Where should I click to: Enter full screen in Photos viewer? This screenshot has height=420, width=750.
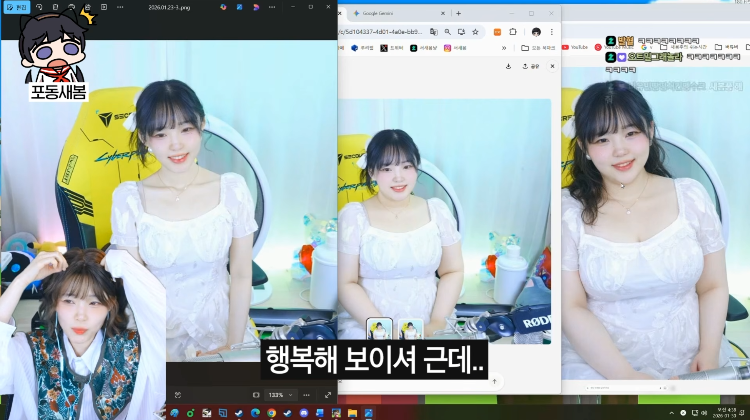point(328,395)
